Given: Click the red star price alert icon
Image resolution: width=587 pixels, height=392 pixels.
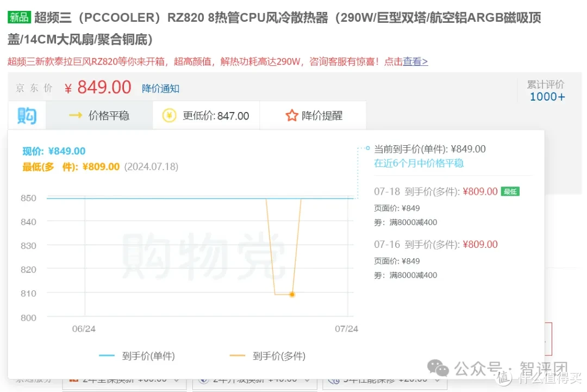Looking at the screenshot, I should (x=292, y=115).
